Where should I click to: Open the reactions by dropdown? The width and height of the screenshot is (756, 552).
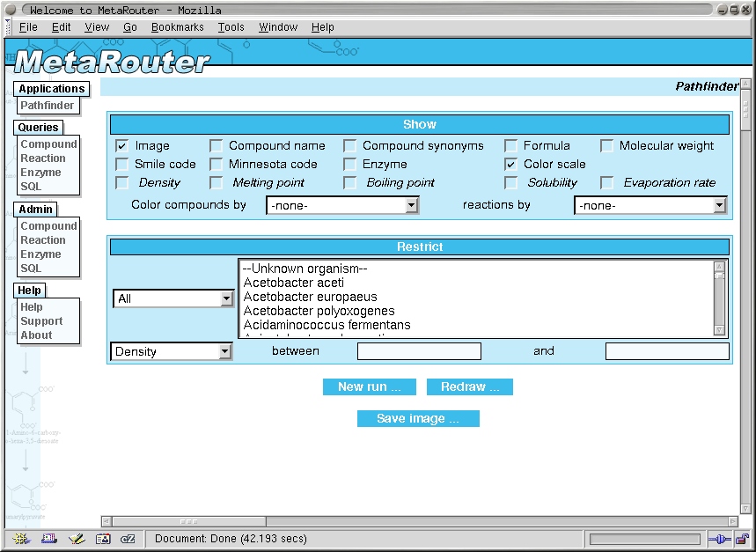click(650, 205)
